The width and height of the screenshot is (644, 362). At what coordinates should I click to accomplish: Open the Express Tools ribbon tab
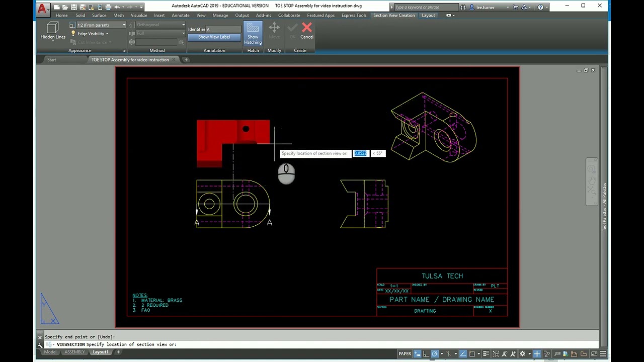coord(354,16)
